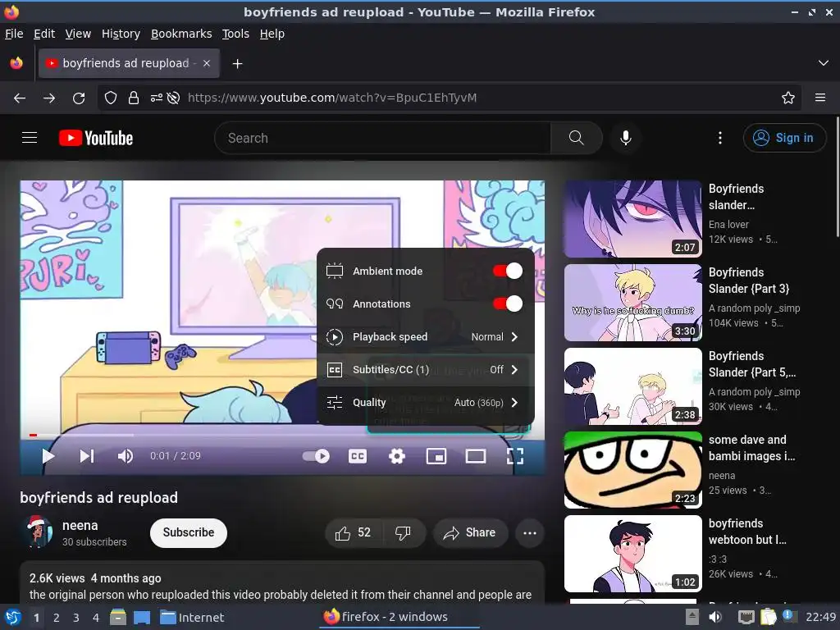Click the YouTube Search field

[383, 138]
